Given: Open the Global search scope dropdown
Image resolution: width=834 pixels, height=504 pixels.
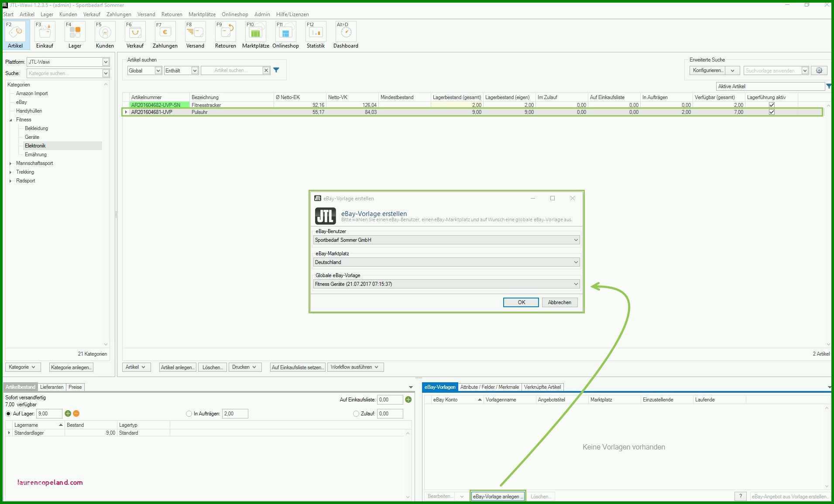Looking at the screenshot, I should 158,71.
